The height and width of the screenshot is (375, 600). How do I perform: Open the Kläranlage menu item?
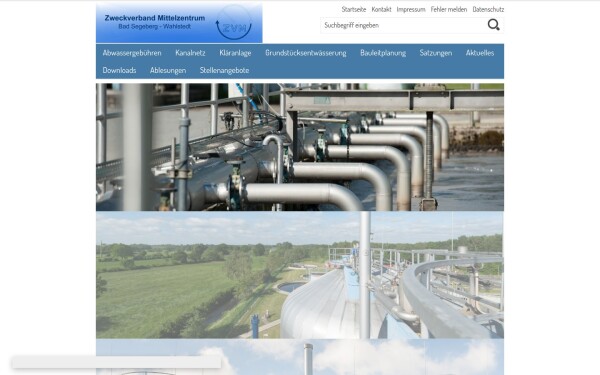235,53
